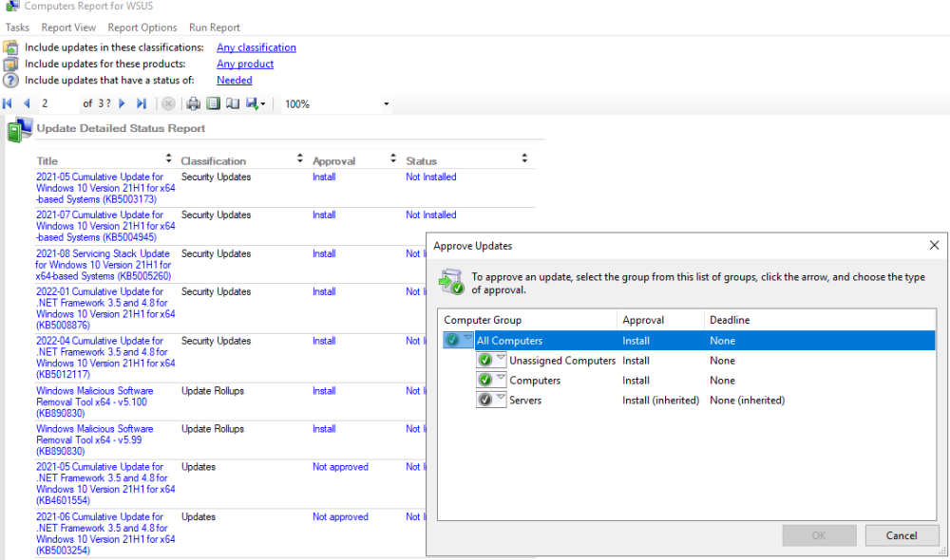Click the Needed status link
The image size is (950, 560).
pyautogui.click(x=235, y=80)
